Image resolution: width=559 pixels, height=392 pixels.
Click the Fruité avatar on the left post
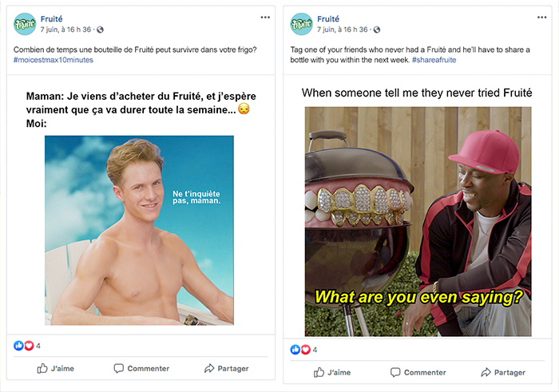coord(25,24)
